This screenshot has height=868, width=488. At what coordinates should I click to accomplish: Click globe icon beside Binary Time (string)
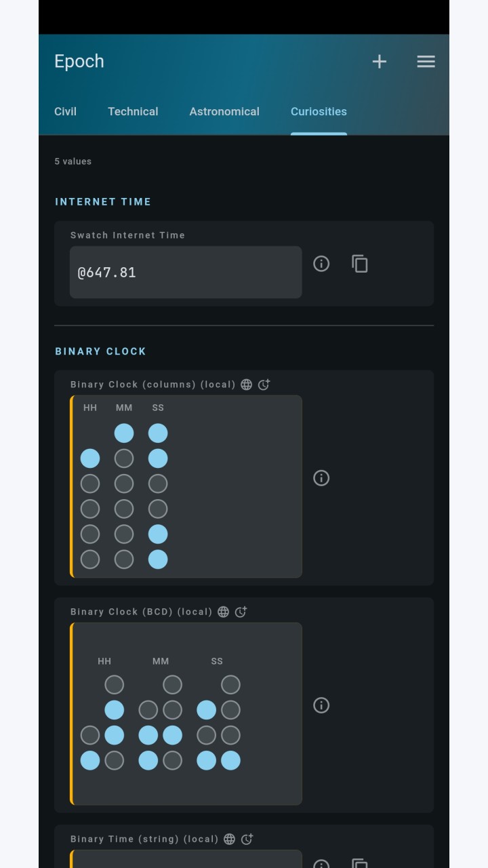point(230,839)
